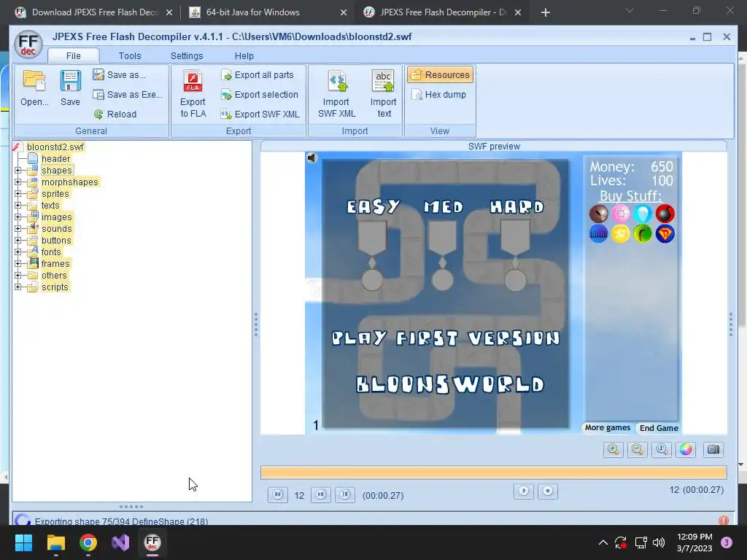This screenshot has height=560, width=747.
Task: Click Export all parts
Action: [x=258, y=75]
